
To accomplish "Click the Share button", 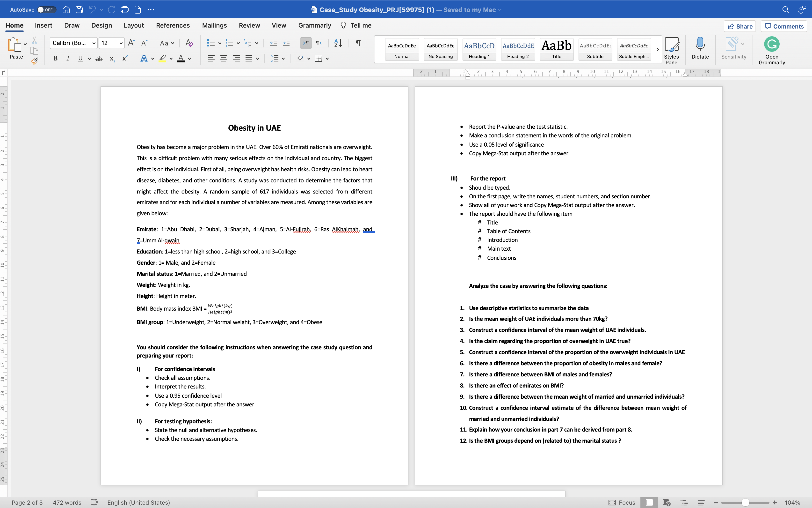I will click(x=740, y=26).
